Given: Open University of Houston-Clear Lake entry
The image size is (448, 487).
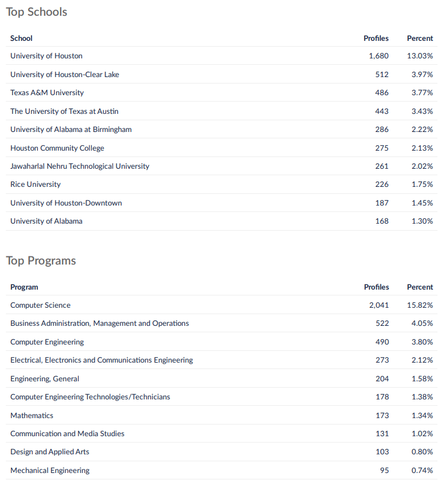Looking at the screenshot, I should [x=64, y=75].
